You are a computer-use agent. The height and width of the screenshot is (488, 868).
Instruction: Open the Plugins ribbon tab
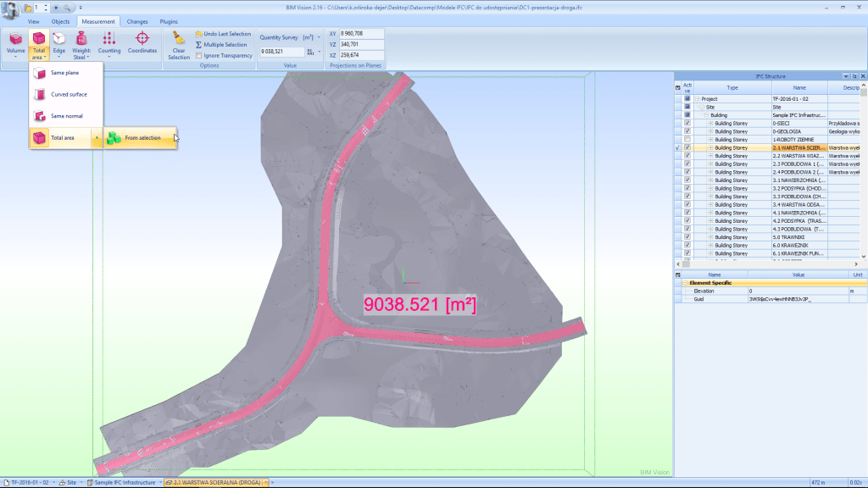point(169,21)
